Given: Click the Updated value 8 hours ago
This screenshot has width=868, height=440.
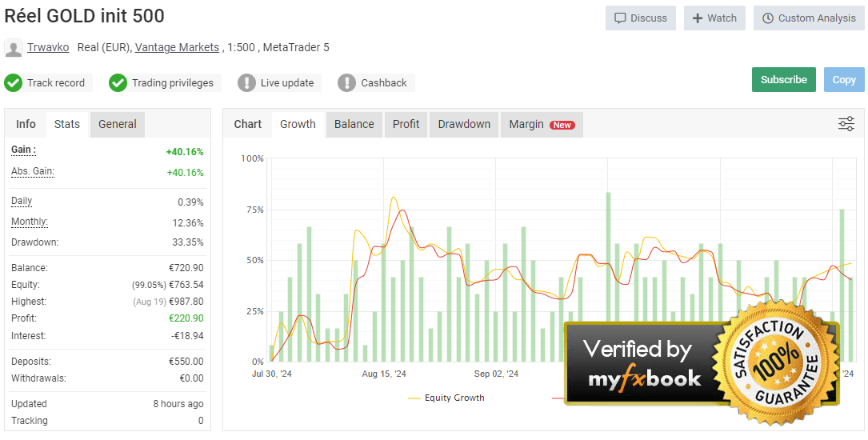Looking at the screenshot, I should coord(178,404).
